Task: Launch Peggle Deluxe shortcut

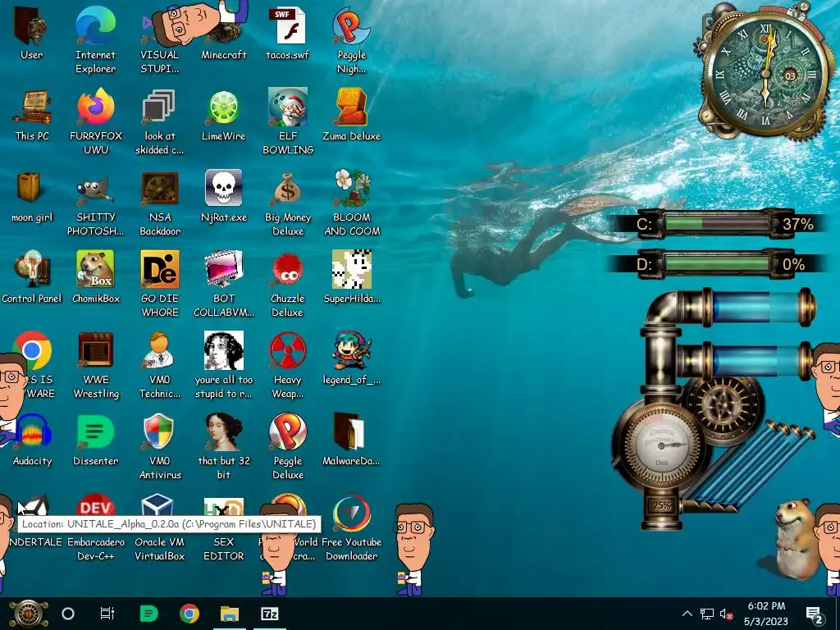Action: tap(288, 431)
